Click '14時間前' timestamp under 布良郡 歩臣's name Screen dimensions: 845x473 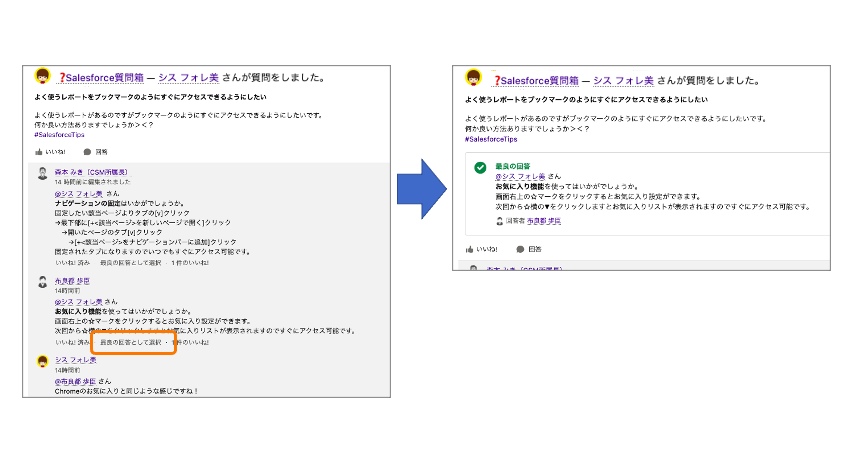pos(67,291)
